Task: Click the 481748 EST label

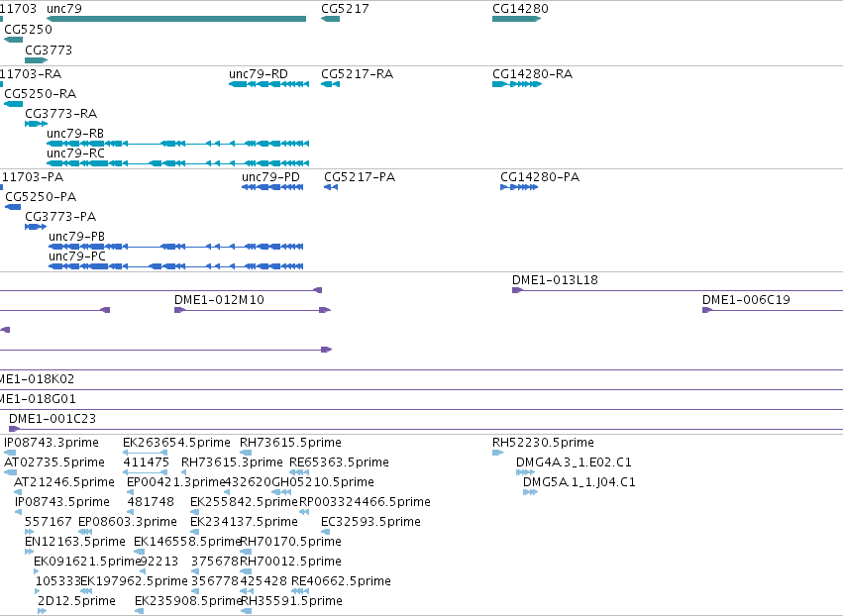Action: [x=151, y=502]
